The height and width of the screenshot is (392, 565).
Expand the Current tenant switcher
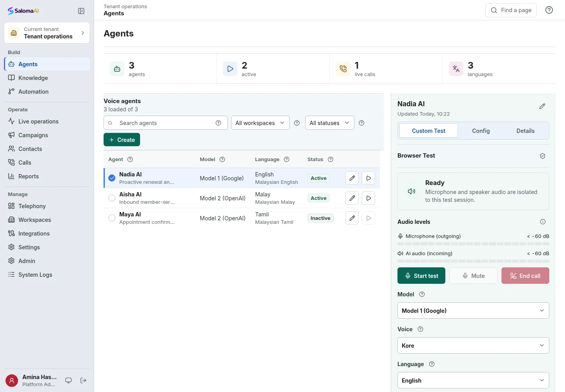(x=47, y=33)
